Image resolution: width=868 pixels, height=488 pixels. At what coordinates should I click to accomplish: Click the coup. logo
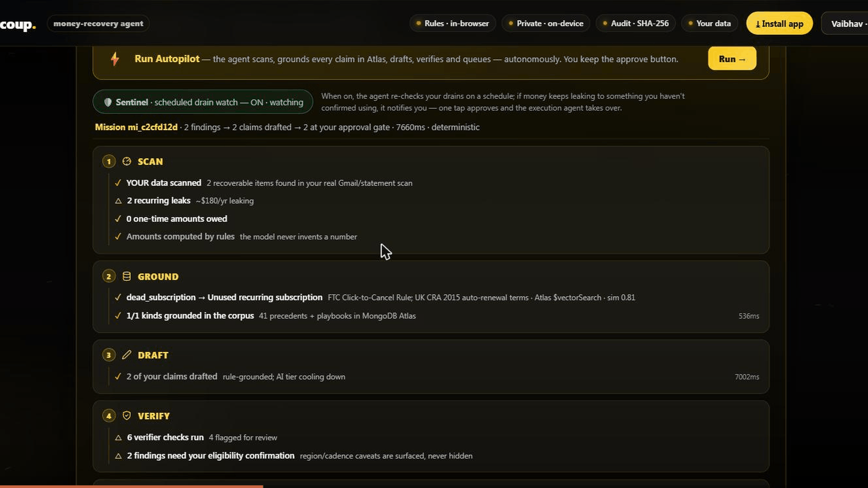point(18,24)
